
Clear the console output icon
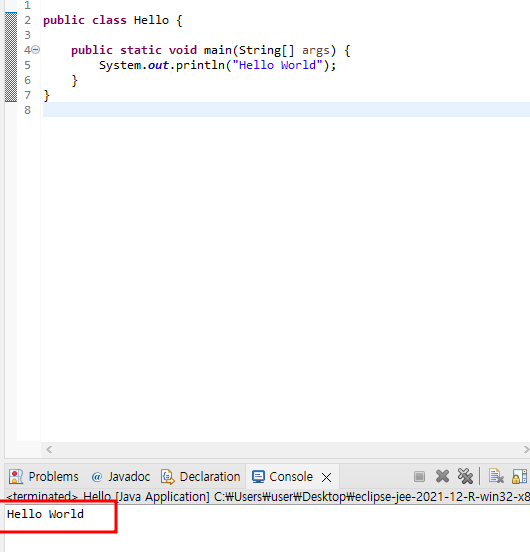(x=496, y=476)
